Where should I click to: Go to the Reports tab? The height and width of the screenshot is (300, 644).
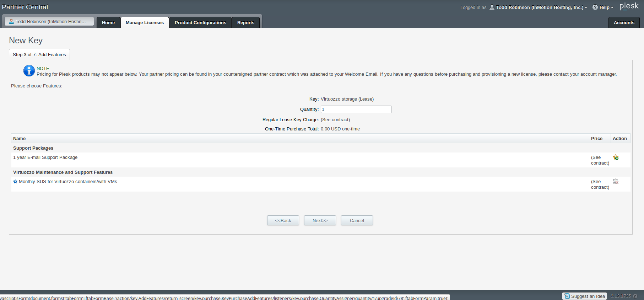point(246,22)
